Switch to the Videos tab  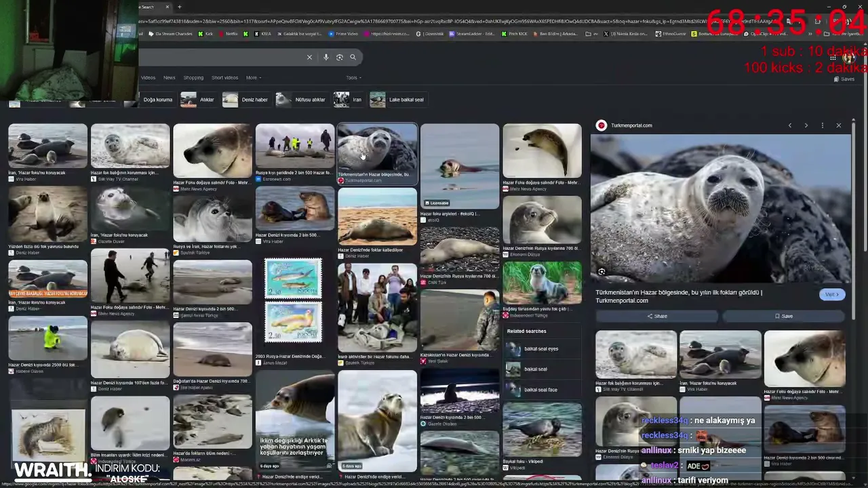148,77
